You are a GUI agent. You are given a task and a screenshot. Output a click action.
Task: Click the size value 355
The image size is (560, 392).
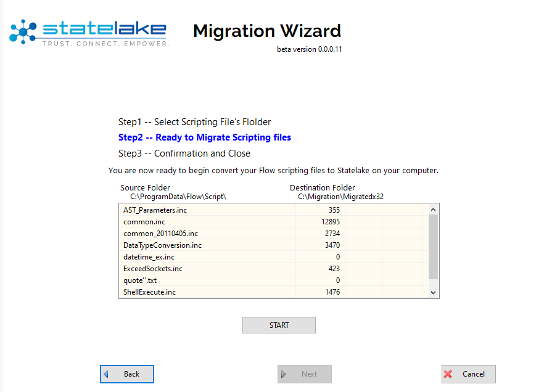334,210
